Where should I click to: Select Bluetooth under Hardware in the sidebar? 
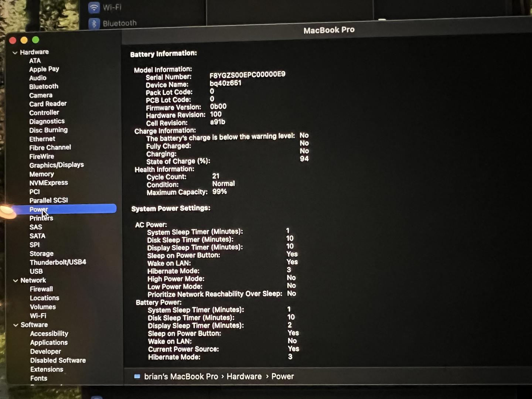[44, 86]
